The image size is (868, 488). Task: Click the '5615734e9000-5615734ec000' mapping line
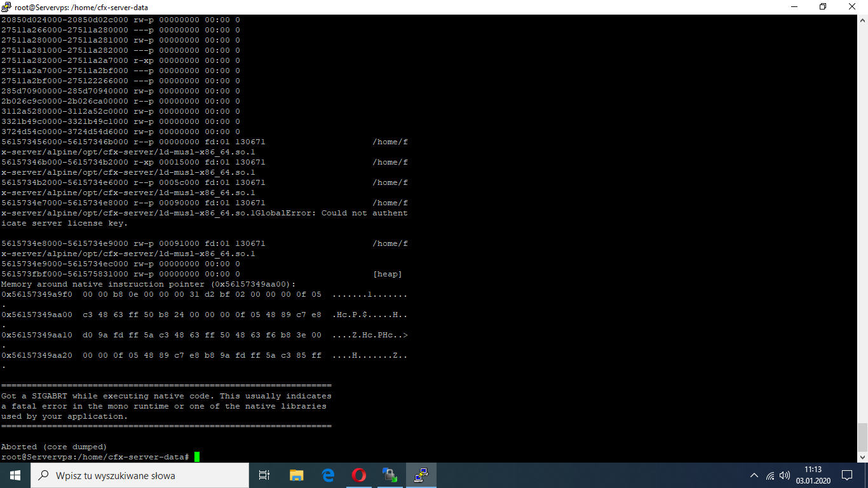click(121, 264)
